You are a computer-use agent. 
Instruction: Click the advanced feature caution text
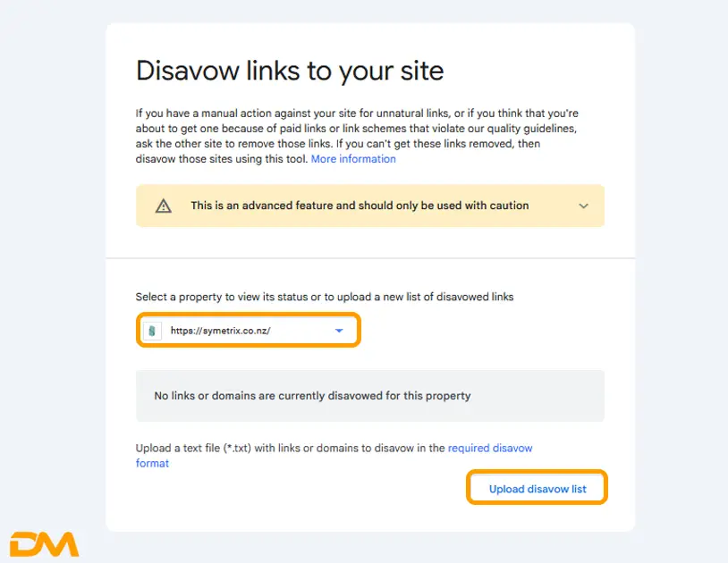point(360,206)
